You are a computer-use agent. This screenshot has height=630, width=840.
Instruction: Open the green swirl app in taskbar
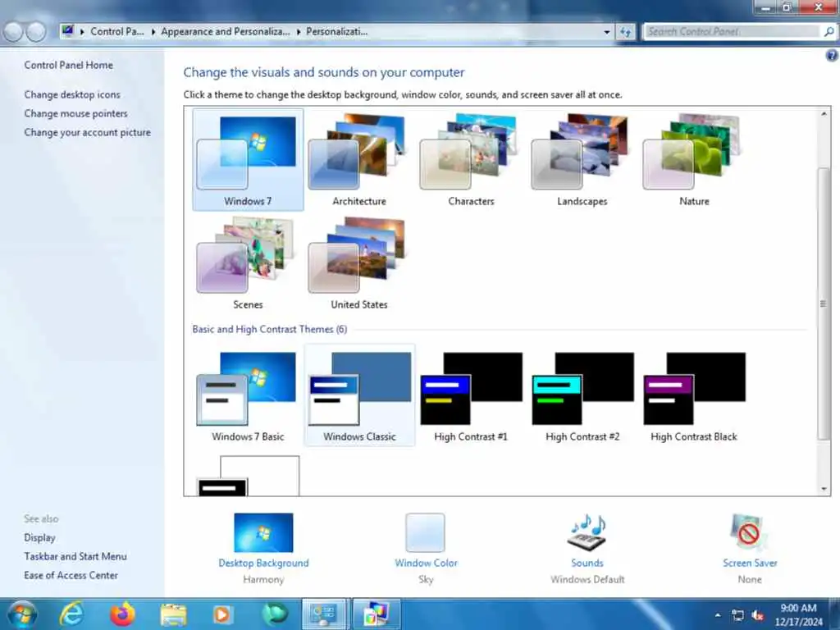[274, 614]
